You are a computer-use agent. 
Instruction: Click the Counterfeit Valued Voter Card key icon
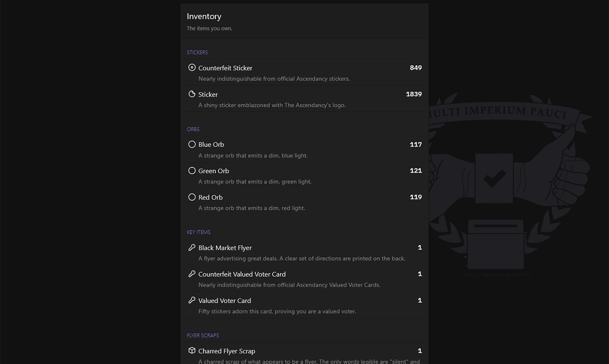pyautogui.click(x=192, y=274)
